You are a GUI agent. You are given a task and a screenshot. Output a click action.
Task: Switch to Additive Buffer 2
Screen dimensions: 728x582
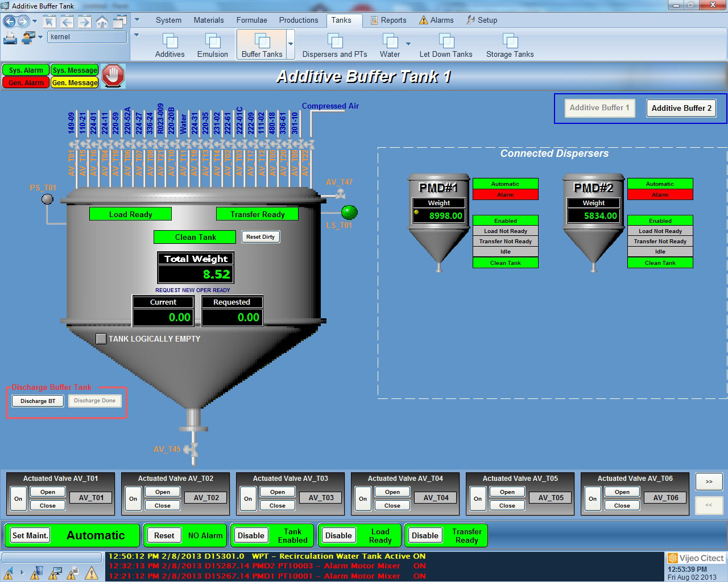(681, 108)
